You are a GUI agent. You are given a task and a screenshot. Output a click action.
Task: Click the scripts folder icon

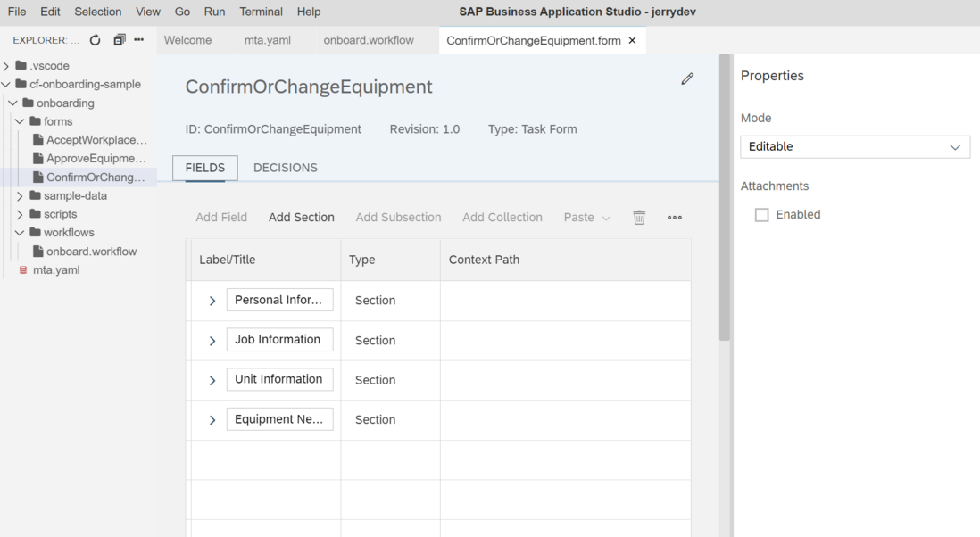click(36, 213)
